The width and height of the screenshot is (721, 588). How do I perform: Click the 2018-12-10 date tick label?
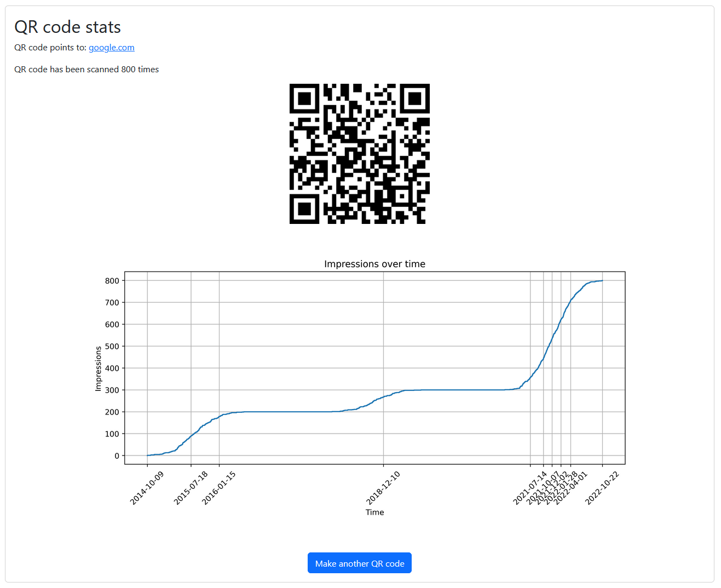point(383,488)
